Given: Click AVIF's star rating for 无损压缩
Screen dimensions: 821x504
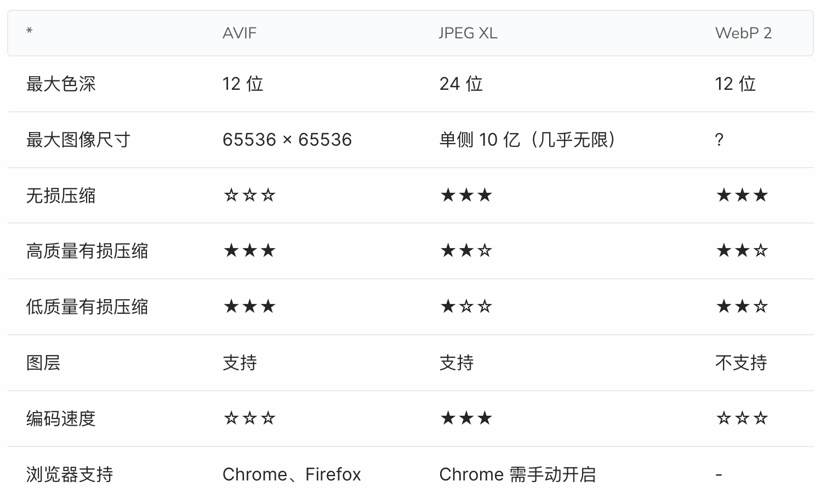Looking at the screenshot, I should click(x=249, y=196).
